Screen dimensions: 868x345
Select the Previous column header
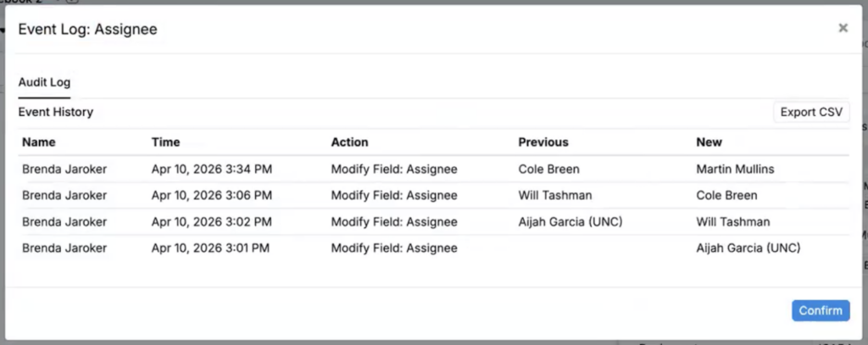coord(543,142)
